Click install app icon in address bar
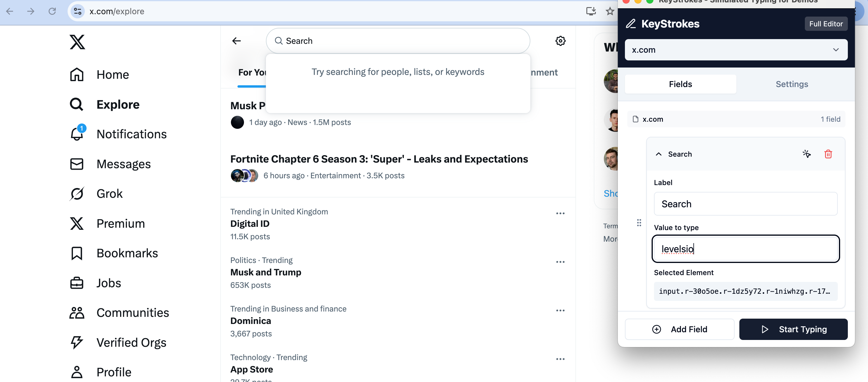Image resolution: width=868 pixels, height=382 pixels. (591, 11)
